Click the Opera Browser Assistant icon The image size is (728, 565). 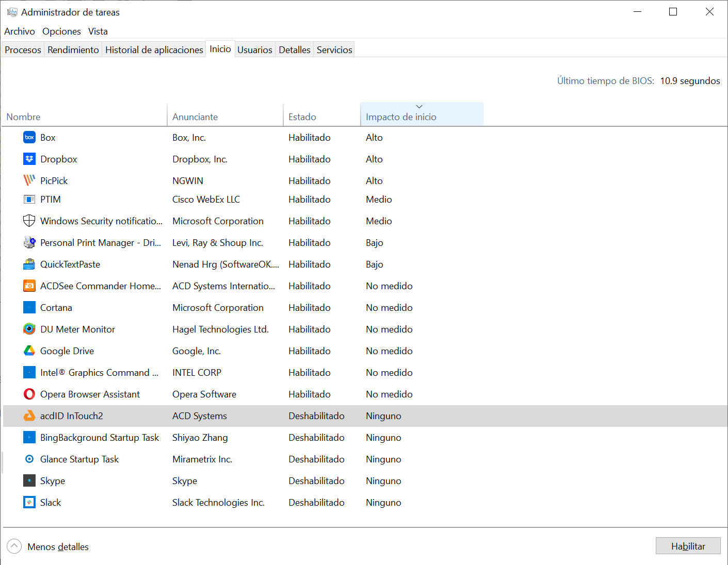29,394
